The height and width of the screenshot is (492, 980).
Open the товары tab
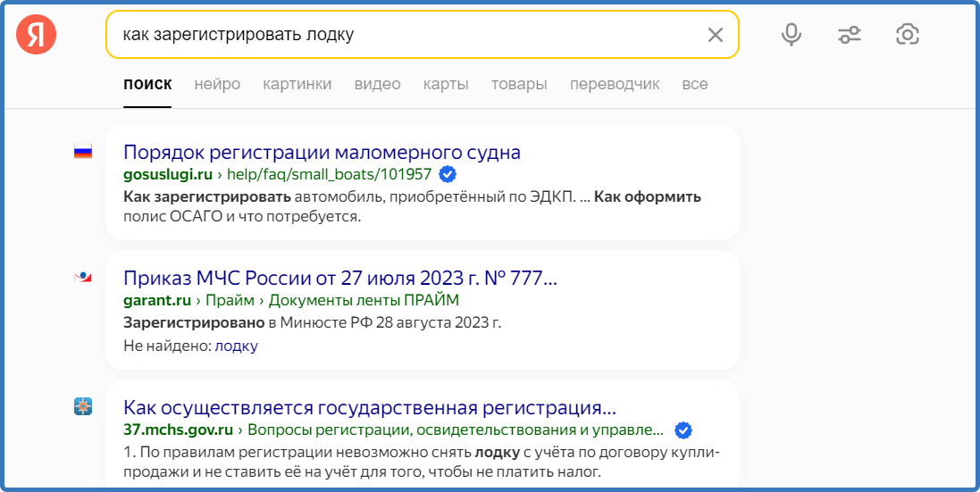pyautogui.click(x=519, y=84)
